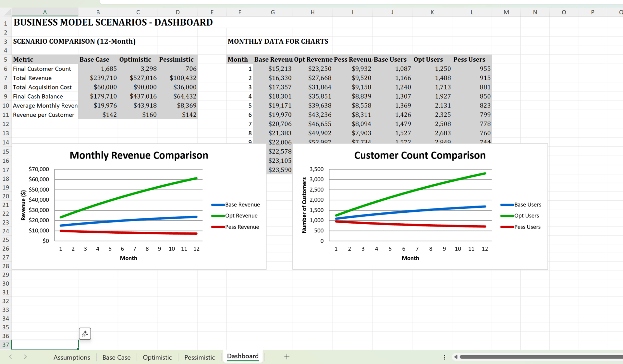Switch to the Pessimistic sheet tab
623x364 pixels.
[199, 357]
